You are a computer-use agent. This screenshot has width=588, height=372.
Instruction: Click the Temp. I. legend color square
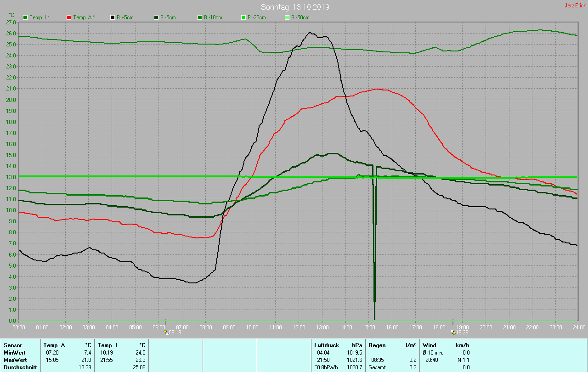(25, 17)
